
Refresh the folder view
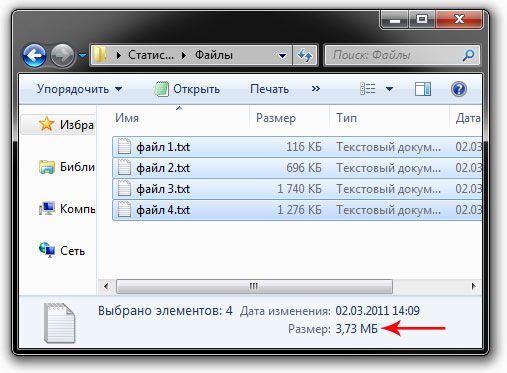pos(305,55)
